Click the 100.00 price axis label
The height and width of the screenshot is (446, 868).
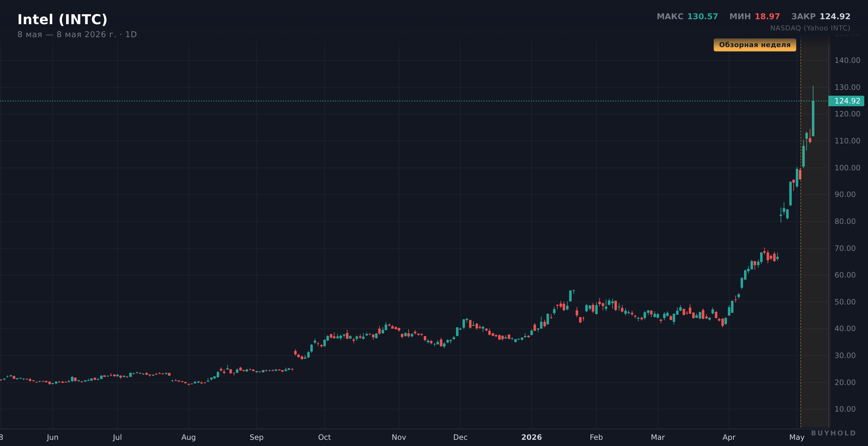pos(847,168)
